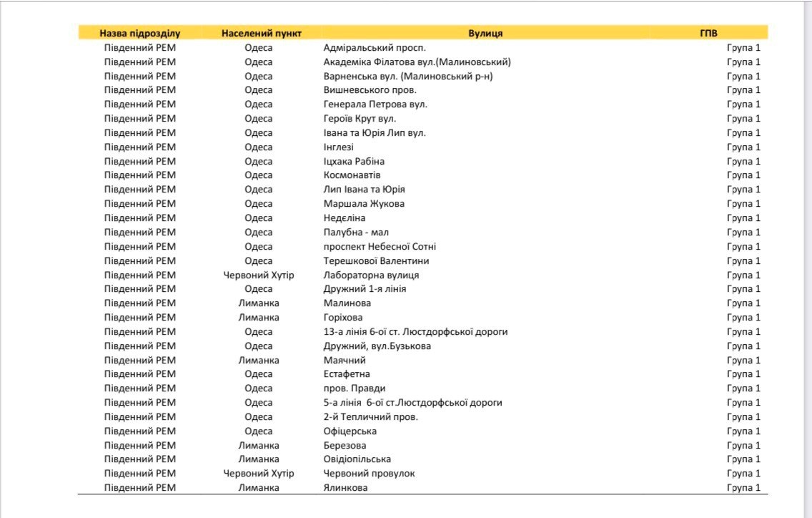Click 'Лиманка' in the Березова row
Screen dimensions: 812x518
point(259,446)
